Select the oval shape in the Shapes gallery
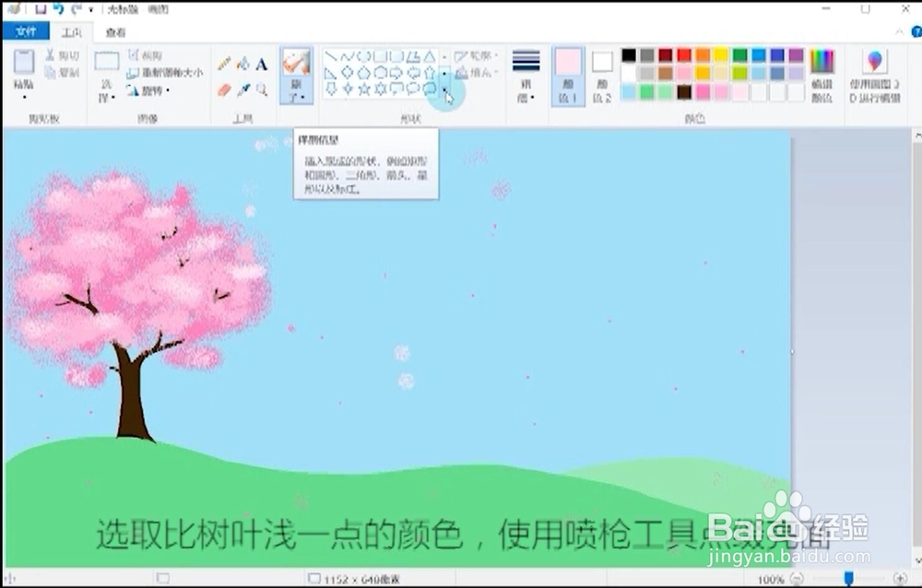Screen dimensions: 922x588 361,56
